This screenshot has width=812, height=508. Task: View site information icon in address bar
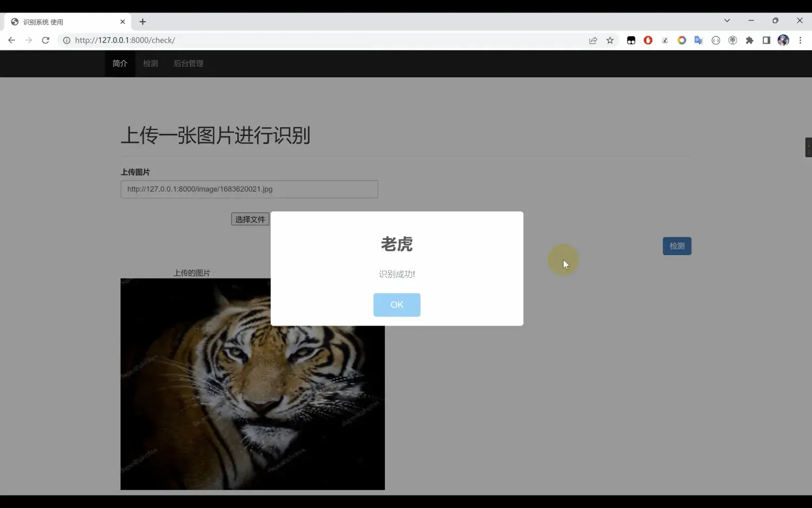(x=67, y=40)
